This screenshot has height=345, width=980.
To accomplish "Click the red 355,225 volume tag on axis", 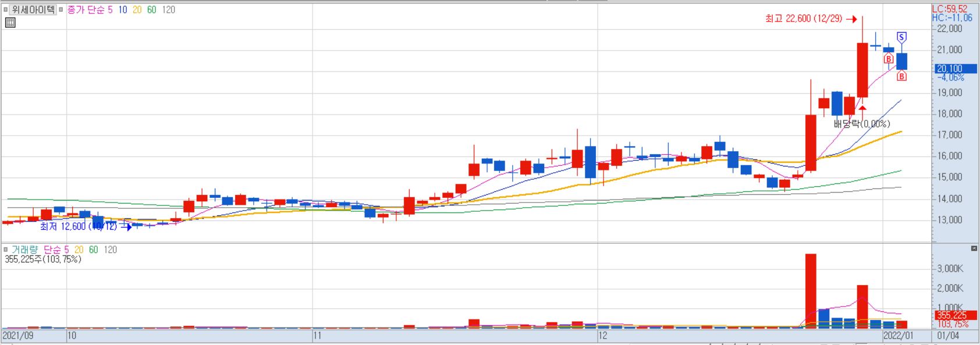I will point(956,315).
